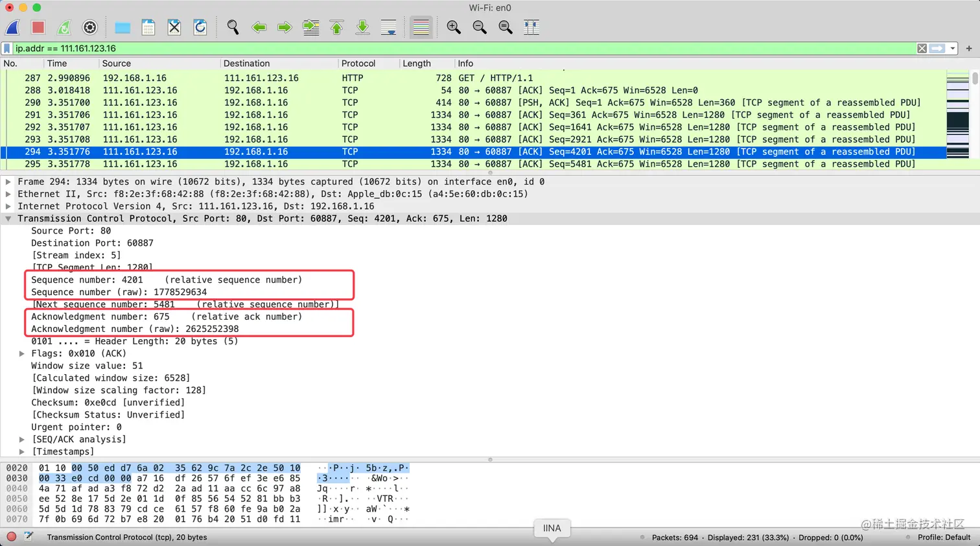Viewport: 980px width, 546px height.
Task: Select packet 295 with Seq=5481
Action: (473, 164)
